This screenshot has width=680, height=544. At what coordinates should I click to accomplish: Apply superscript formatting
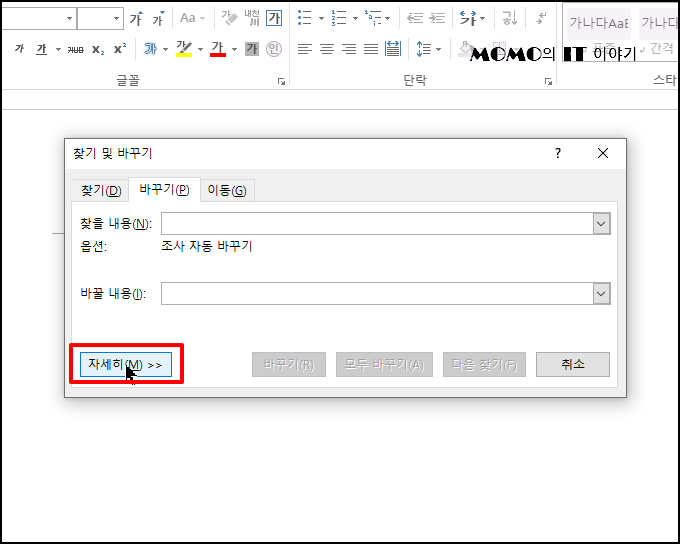[120, 49]
